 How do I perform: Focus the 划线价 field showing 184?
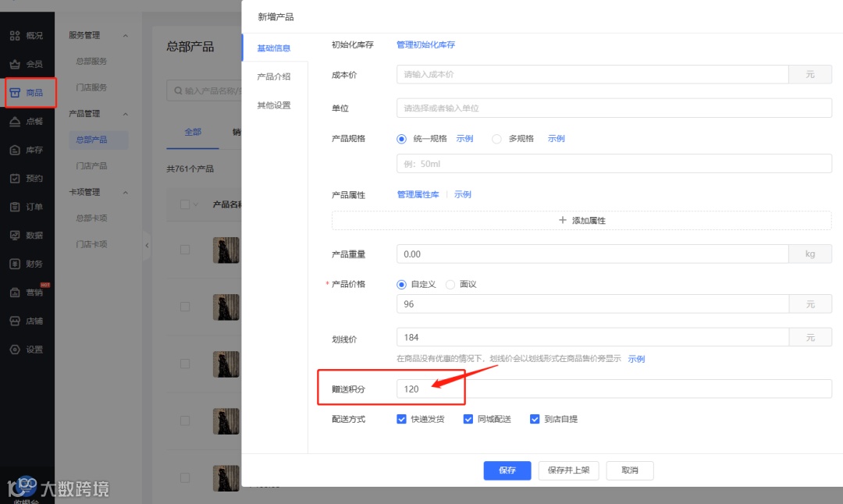(x=592, y=338)
